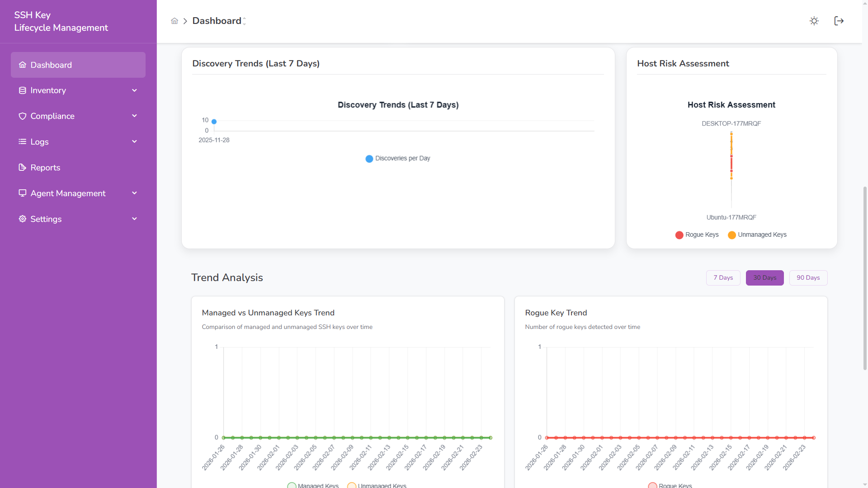Expand the Inventory menu section
The width and height of the screenshot is (868, 488).
click(x=134, y=90)
